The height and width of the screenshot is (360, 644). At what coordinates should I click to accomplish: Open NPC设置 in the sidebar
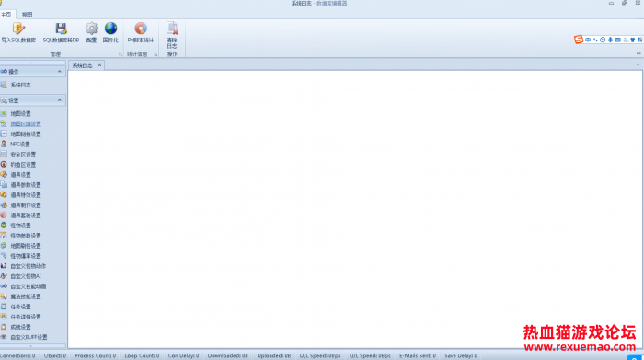(x=19, y=145)
